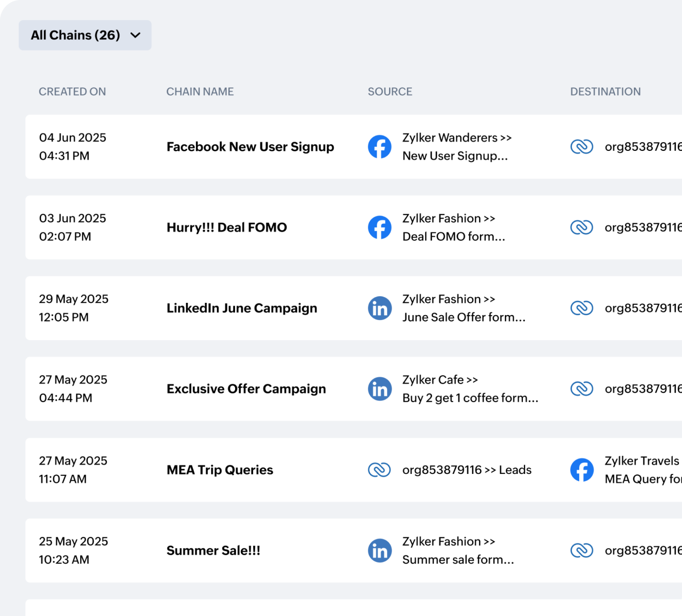The width and height of the screenshot is (682, 616).
Task: Click the LinkedIn icon on LinkedIn June Campaign row
Action: point(380,307)
